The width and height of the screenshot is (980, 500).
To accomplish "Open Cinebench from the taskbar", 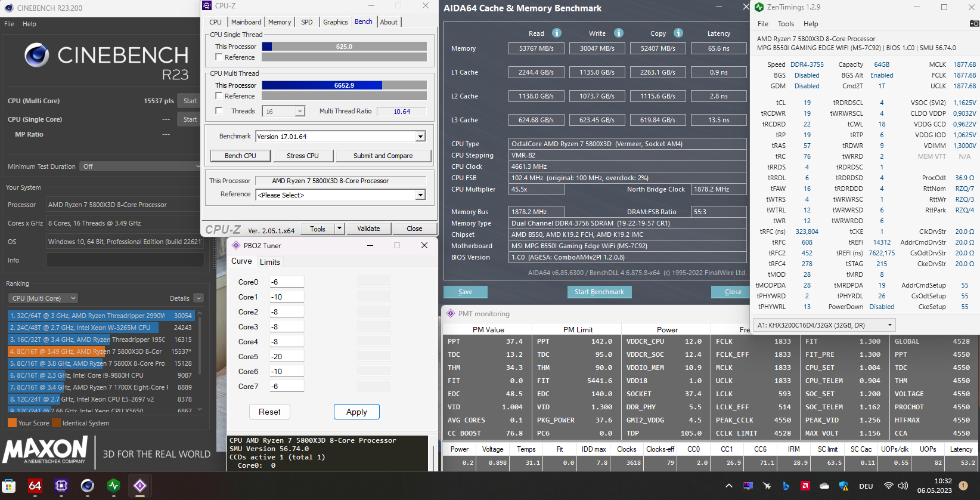I will [x=88, y=486].
